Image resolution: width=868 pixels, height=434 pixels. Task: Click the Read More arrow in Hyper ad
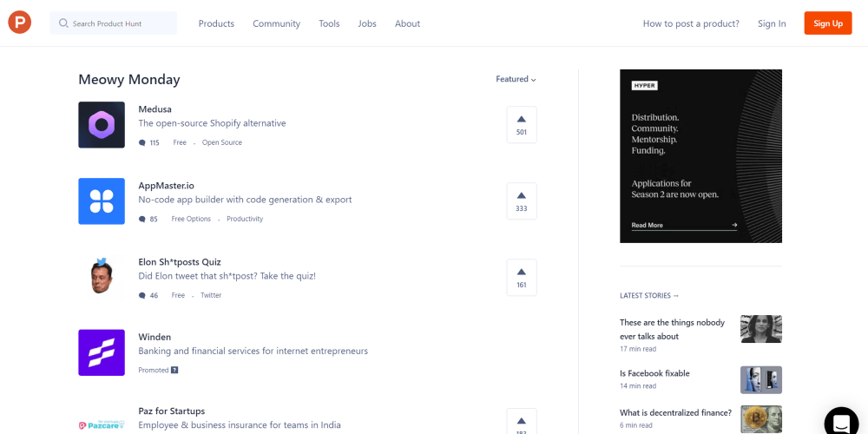pyautogui.click(x=734, y=226)
